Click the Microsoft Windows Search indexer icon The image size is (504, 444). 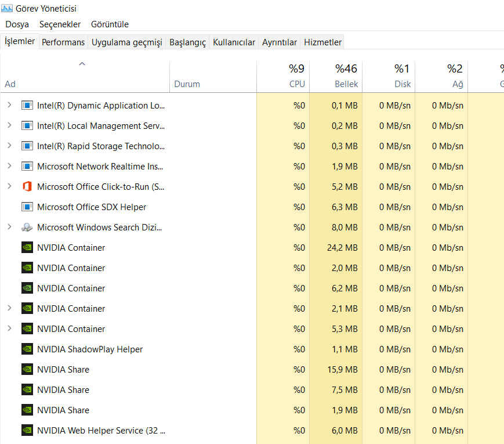27,227
